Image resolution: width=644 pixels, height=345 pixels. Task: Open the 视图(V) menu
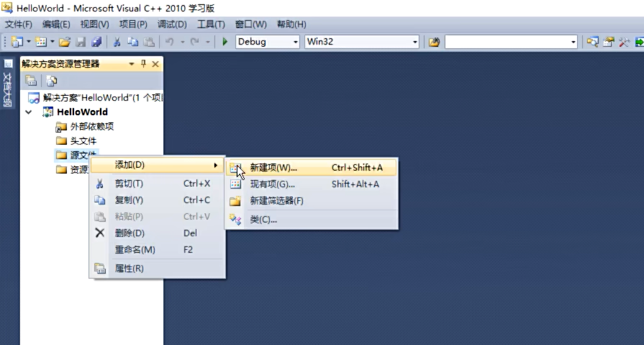coord(94,24)
